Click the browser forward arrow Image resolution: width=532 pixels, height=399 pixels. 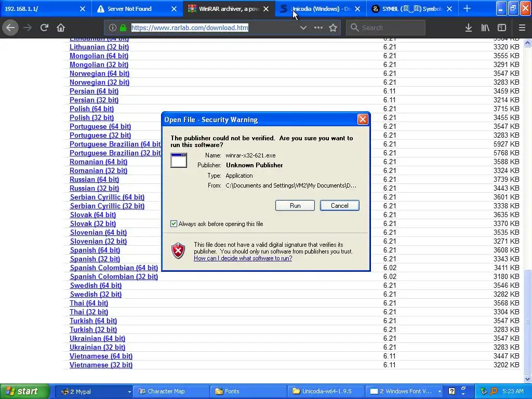coord(28,28)
